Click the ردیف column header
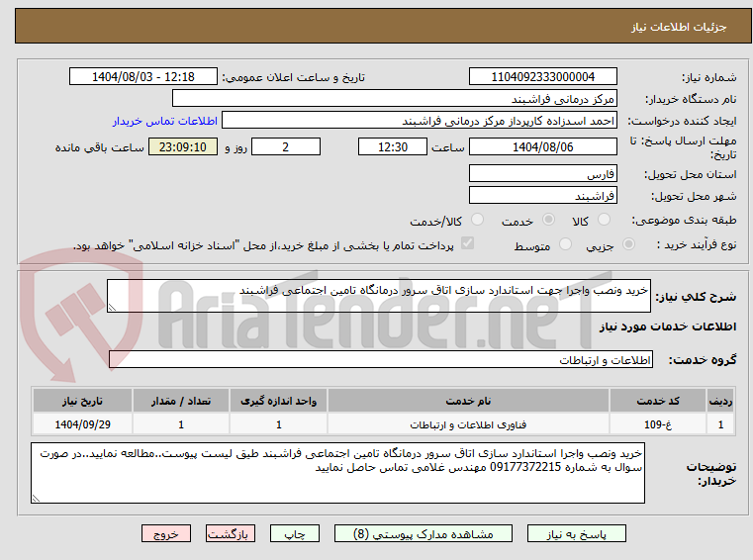 point(720,401)
